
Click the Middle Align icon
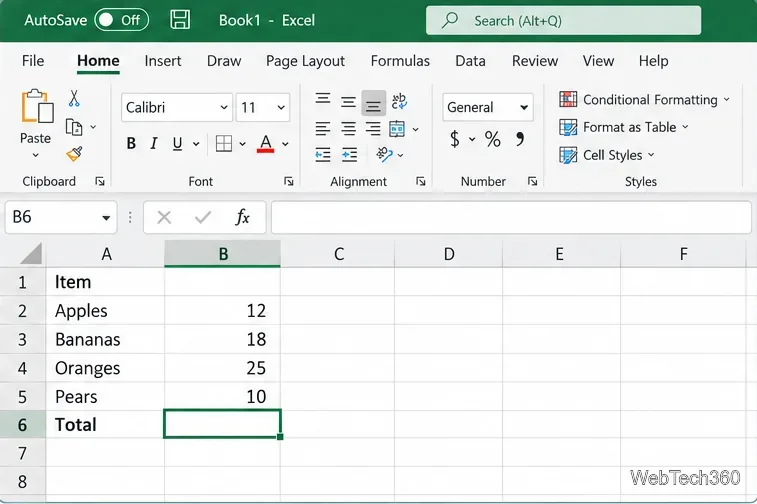pos(348,102)
